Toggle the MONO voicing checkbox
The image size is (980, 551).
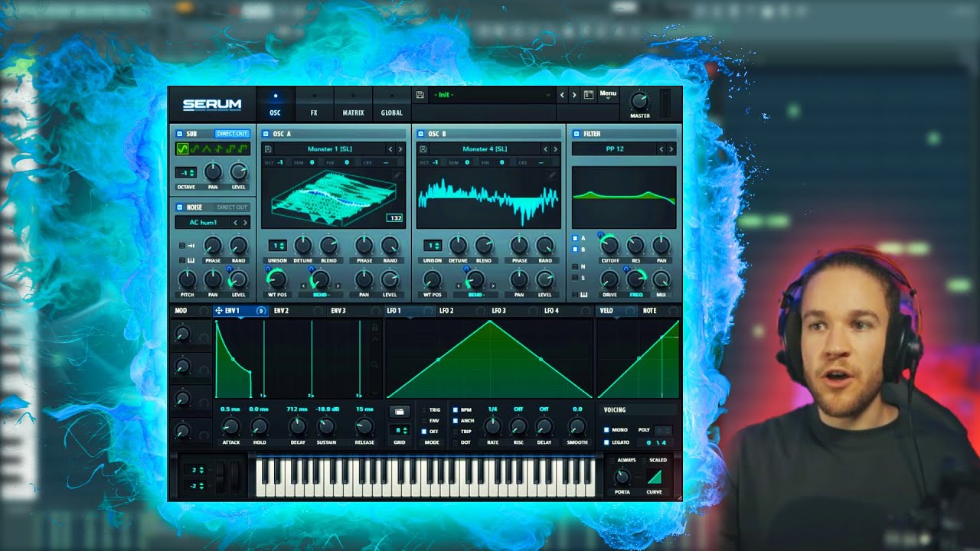tap(606, 430)
